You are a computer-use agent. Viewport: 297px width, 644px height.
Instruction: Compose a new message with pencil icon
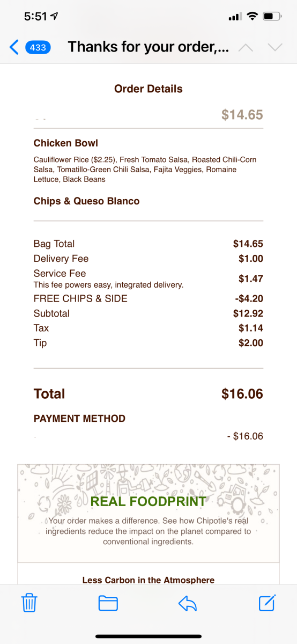click(x=267, y=603)
